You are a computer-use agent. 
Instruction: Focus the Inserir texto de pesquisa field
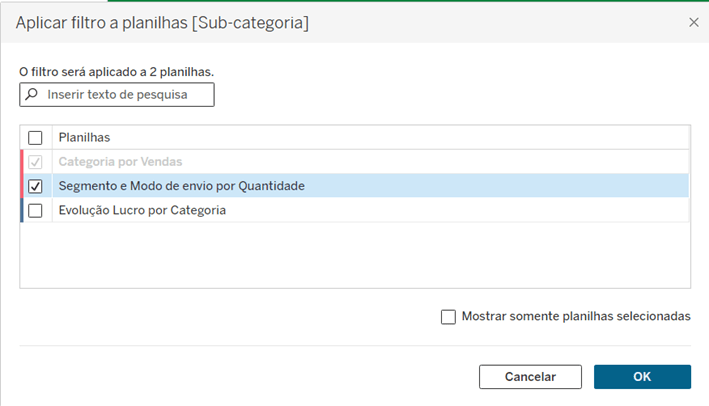117,94
